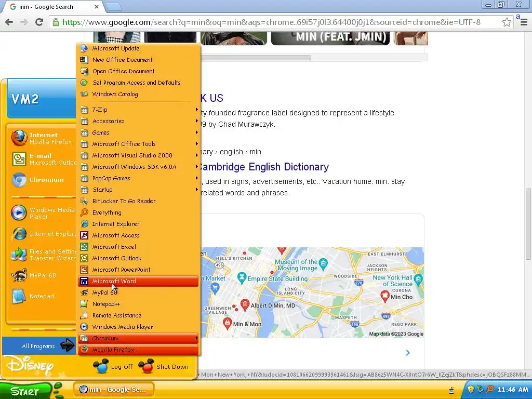Launch Internet Mozilla Firefox pinned item
Screen dimensions: 532x399
(43, 138)
